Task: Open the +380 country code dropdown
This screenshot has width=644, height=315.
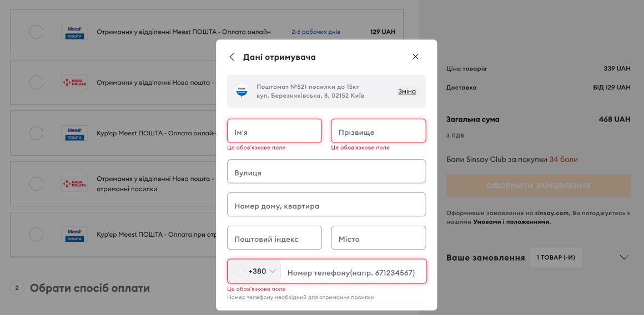Action: point(255,271)
